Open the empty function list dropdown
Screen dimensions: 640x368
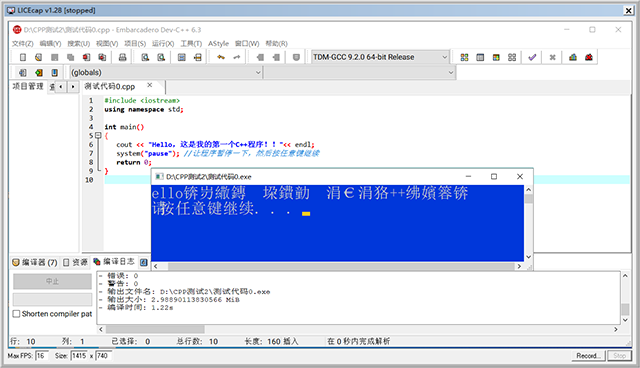(360, 73)
